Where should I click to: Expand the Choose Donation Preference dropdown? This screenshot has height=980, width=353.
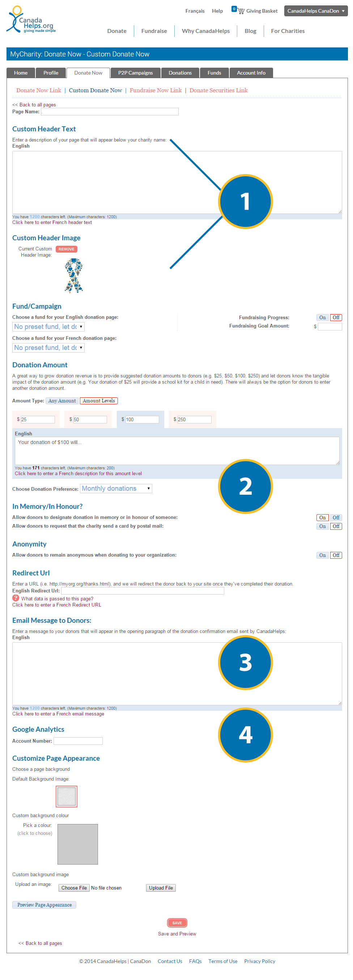pyautogui.click(x=116, y=489)
